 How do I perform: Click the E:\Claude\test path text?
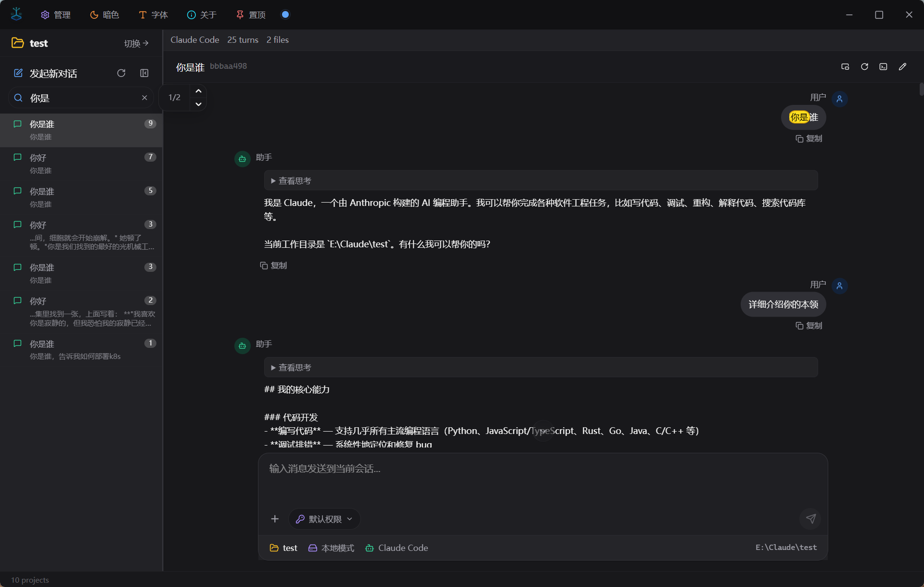pos(786,548)
